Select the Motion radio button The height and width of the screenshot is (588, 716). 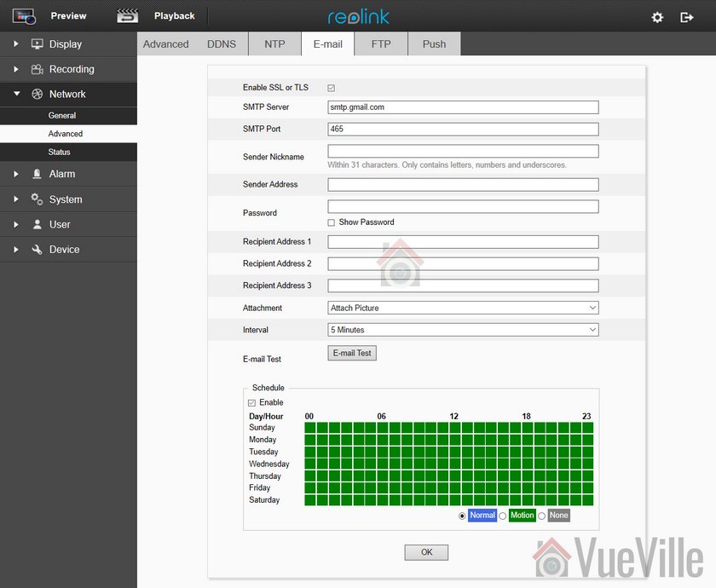coord(505,515)
